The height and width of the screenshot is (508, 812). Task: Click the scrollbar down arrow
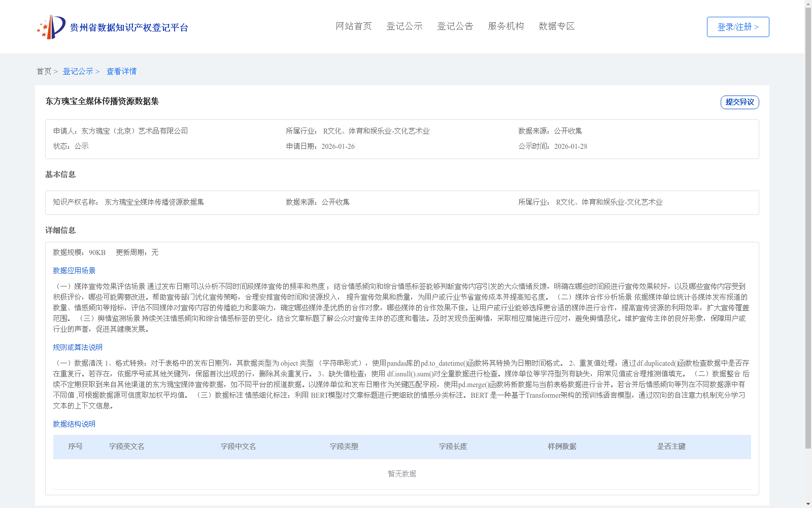808,504
